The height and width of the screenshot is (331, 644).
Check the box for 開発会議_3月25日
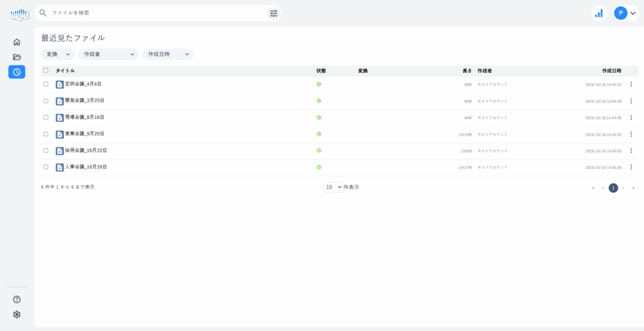tap(45, 100)
